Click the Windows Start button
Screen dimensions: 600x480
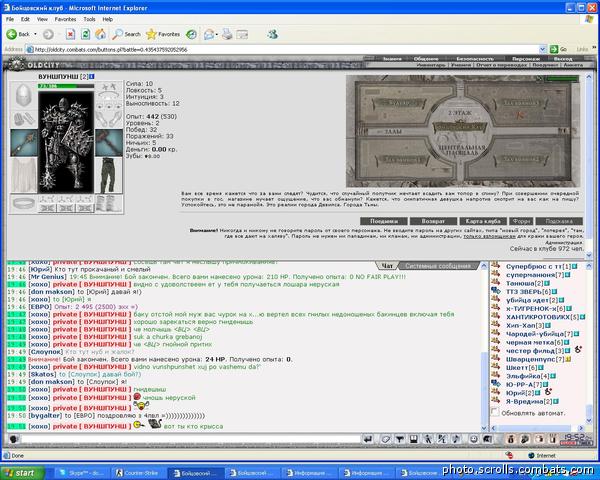tap(24, 471)
